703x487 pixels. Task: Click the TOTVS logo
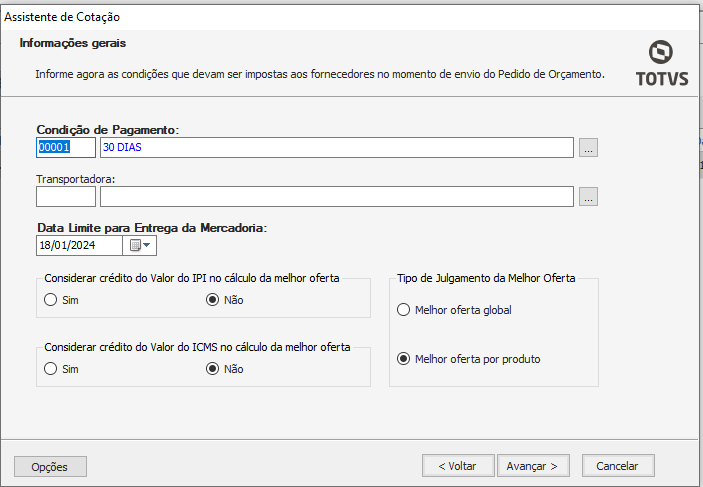(661, 64)
